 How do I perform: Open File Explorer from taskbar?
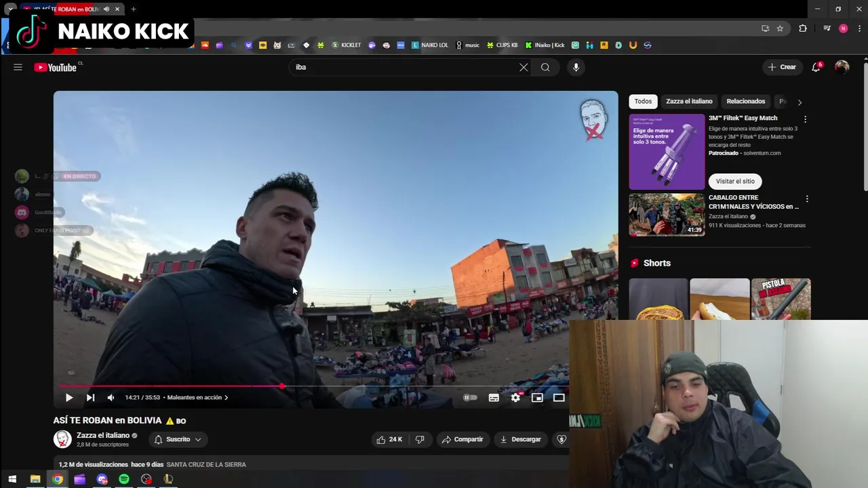pos(35,479)
